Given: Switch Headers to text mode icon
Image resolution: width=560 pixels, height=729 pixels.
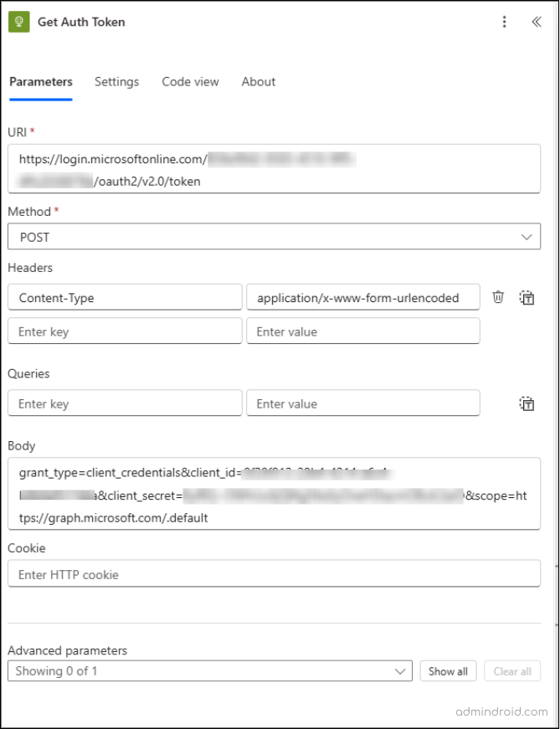Looking at the screenshot, I should pos(527,297).
